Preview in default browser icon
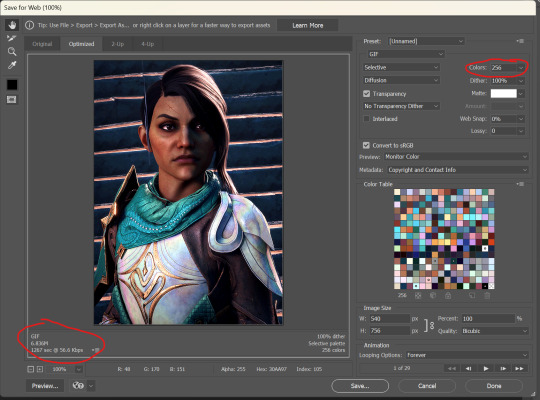Image resolution: width=540 pixels, height=400 pixels. coord(78,386)
